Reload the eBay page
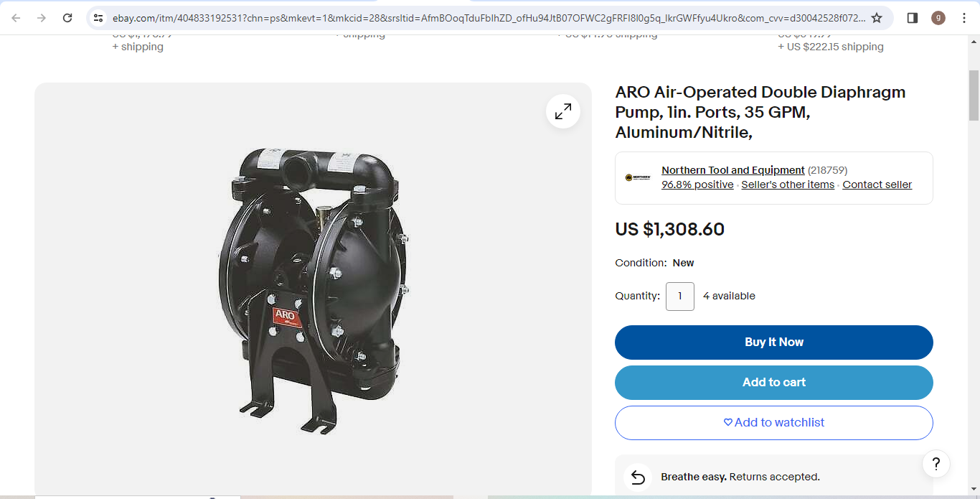980x499 pixels. (67, 18)
